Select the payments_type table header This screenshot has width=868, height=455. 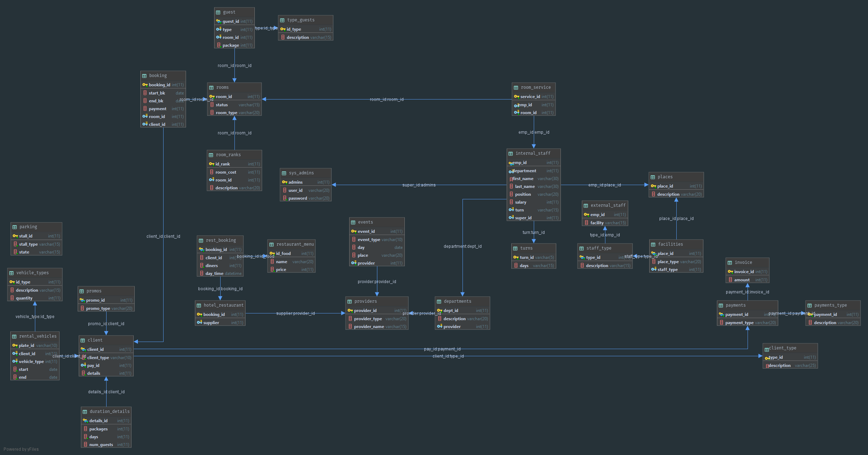click(830, 305)
